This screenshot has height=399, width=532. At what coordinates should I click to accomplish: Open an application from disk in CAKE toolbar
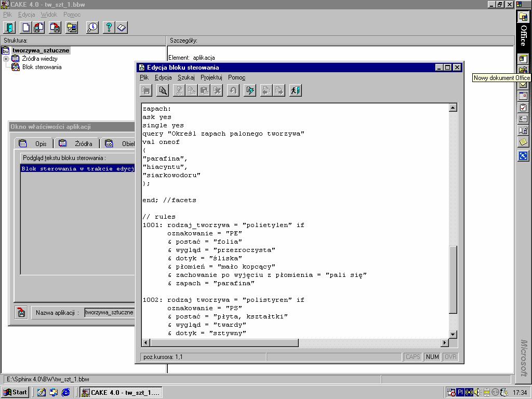[x=38, y=28]
